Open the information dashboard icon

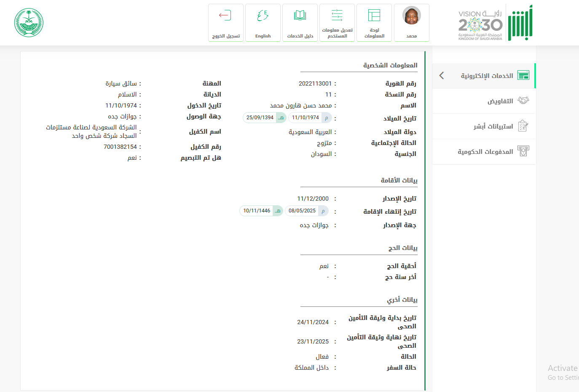pos(374,16)
